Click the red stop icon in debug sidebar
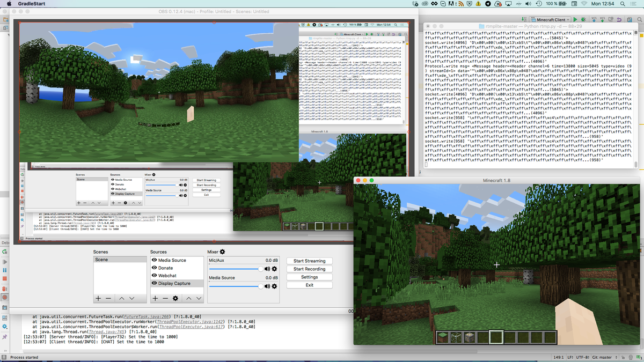The image size is (644, 362). click(5, 278)
